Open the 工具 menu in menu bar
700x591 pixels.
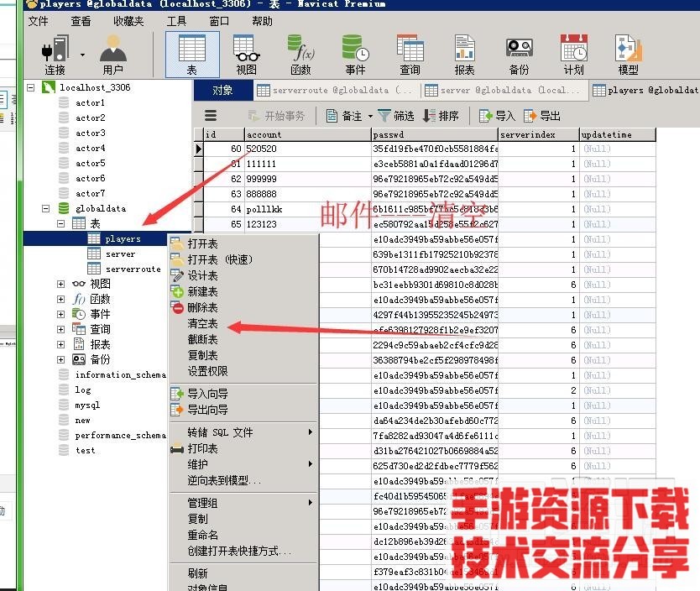[x=176, y=21]
